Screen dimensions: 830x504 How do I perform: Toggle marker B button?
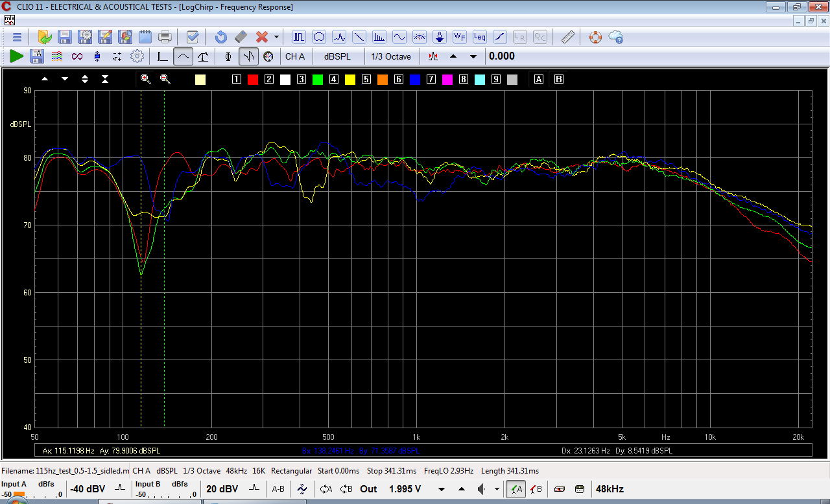point(559,79)
